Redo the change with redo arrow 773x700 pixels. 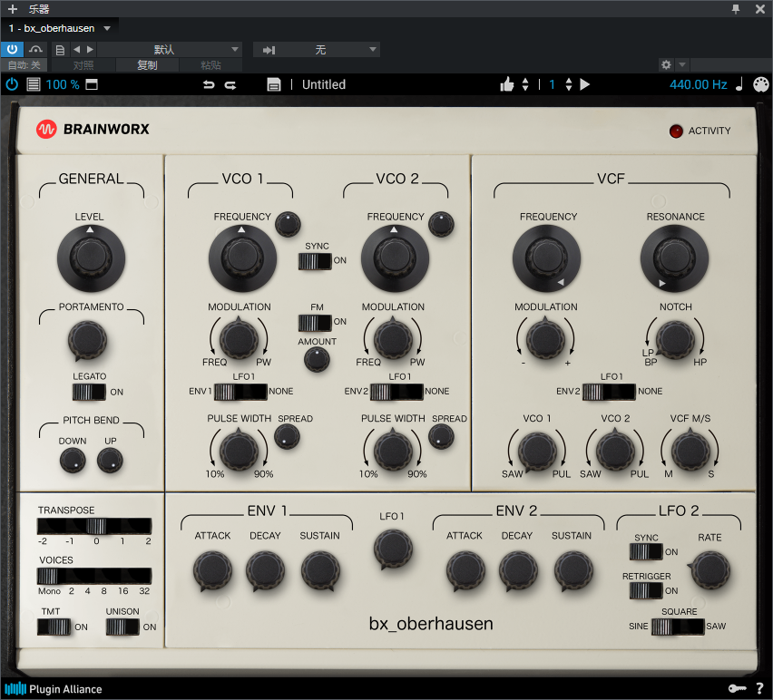click(230, 84)
